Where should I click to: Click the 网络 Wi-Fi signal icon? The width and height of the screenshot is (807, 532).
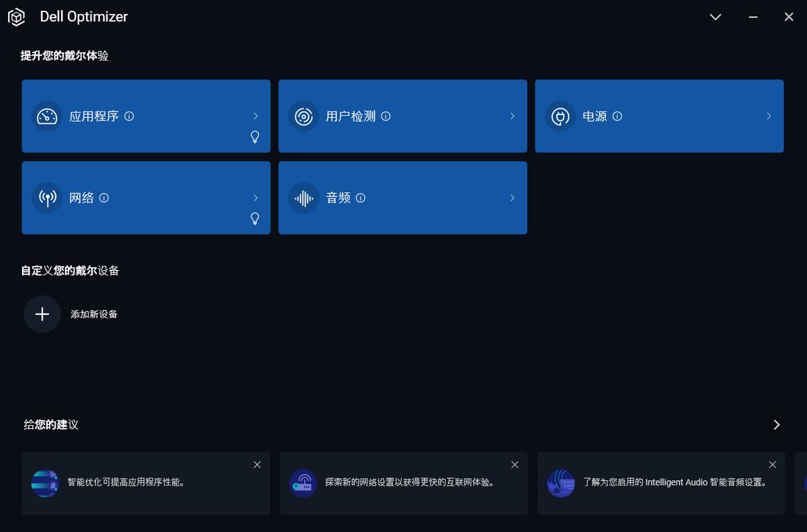[46, 197]
